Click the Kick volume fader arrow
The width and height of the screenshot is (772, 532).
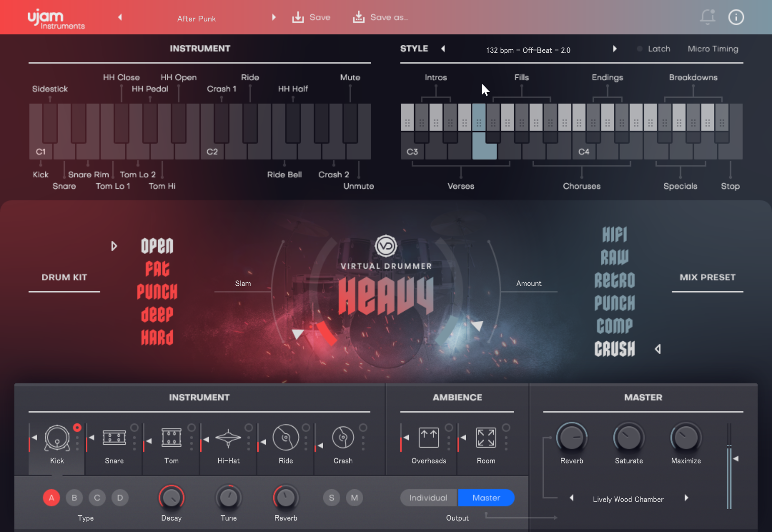(34, 438)
